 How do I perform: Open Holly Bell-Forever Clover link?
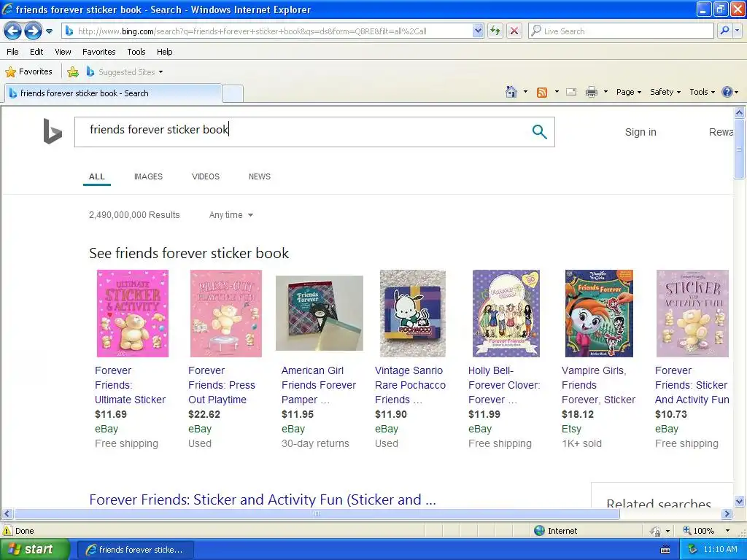pyautogui.click(x=504, y=385)
